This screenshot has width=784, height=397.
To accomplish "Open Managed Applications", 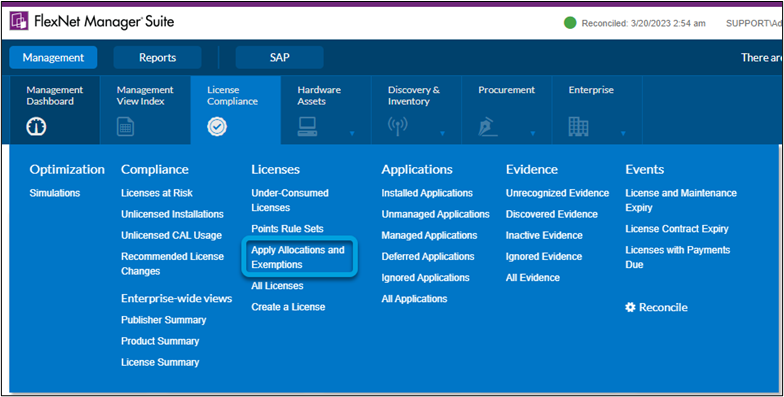I will (430, 235).
